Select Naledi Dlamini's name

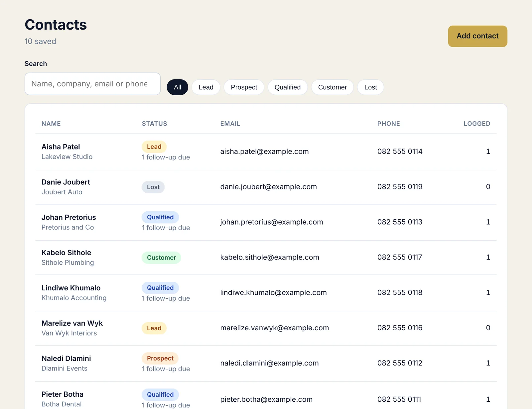pyautogui.click(x=66, y=358)
